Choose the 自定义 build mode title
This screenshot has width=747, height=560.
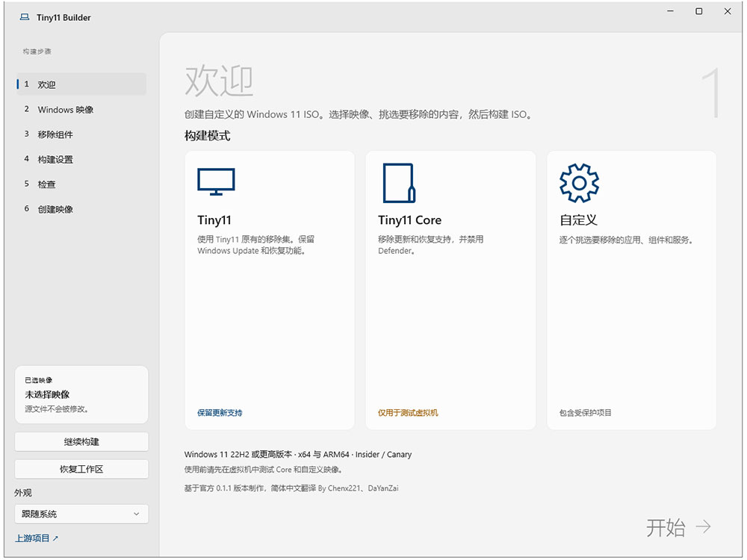point(578,220)
